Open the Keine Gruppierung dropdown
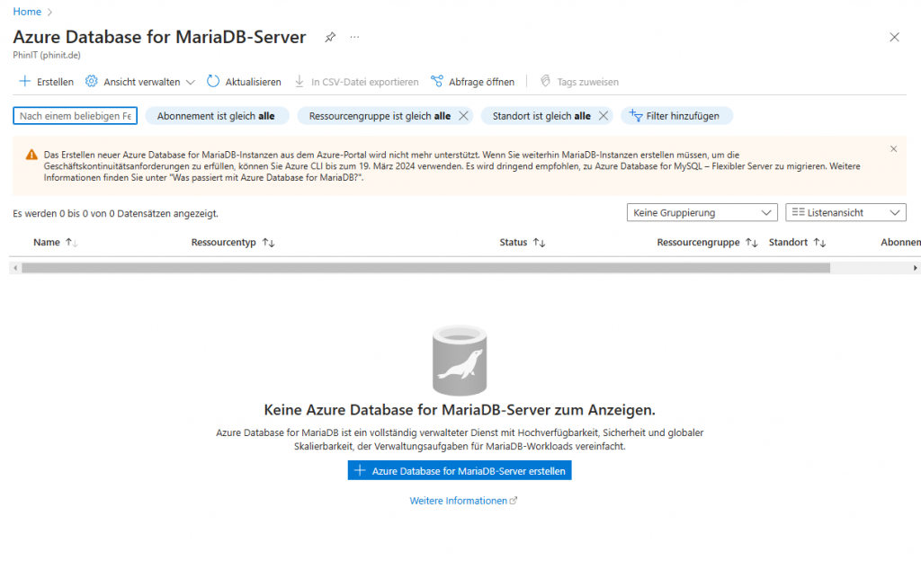 (x=702, y=212)
